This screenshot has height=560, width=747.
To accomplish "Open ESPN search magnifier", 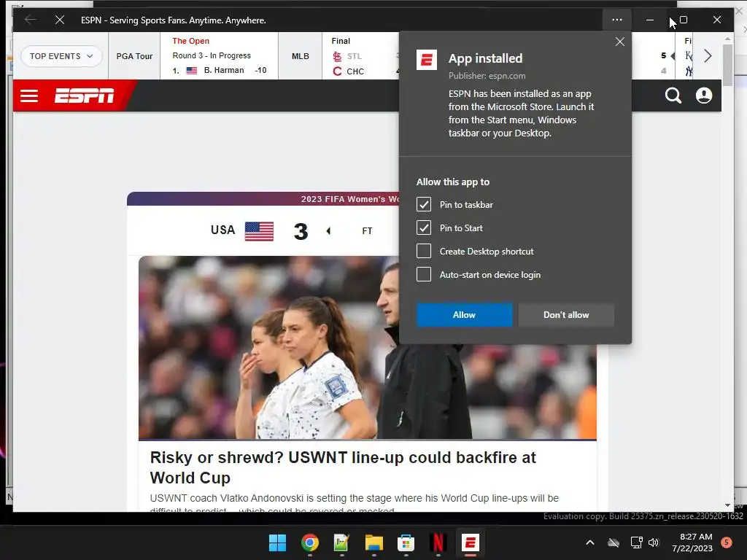I will click(673, 96).
